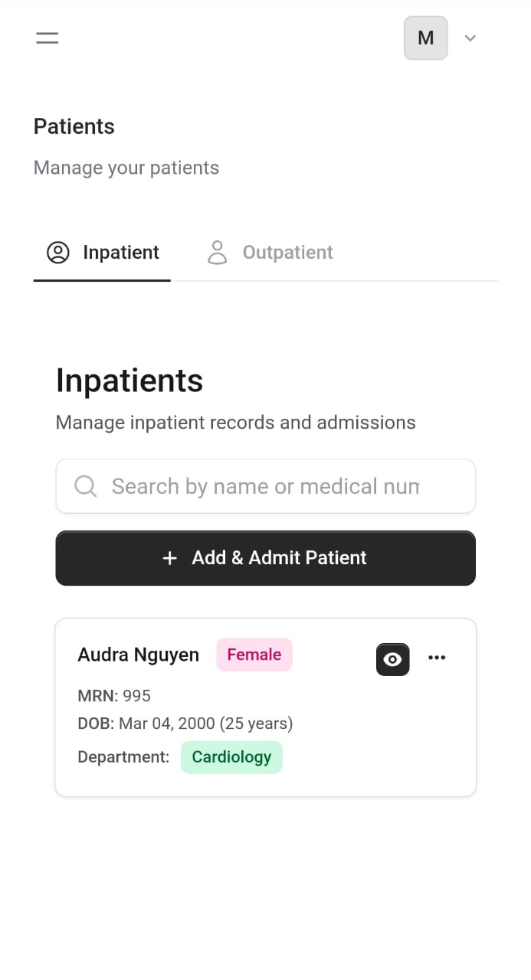Expand account options next to avatar
Viewport: 531px width, 980px height.
[470, 38]
